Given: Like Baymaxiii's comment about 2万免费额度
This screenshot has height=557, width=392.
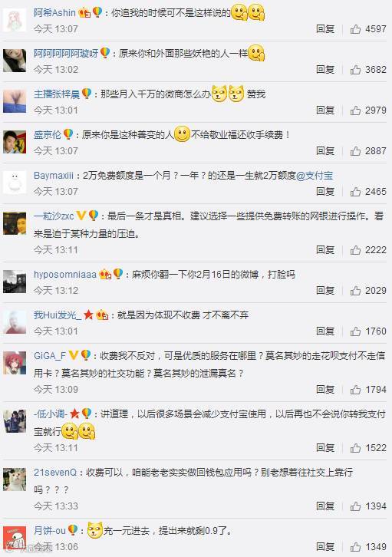Looking at the screenshot, I should [x=355, y=192].
